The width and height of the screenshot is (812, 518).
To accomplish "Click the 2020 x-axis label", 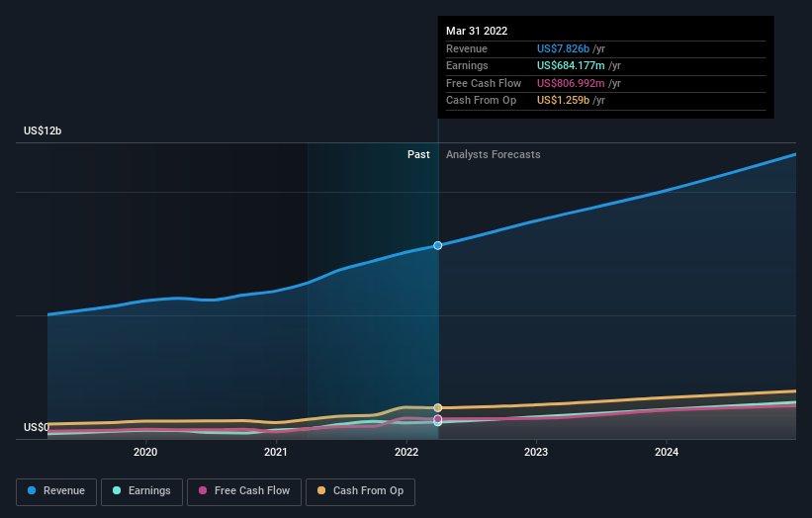I will click(145, 452).
